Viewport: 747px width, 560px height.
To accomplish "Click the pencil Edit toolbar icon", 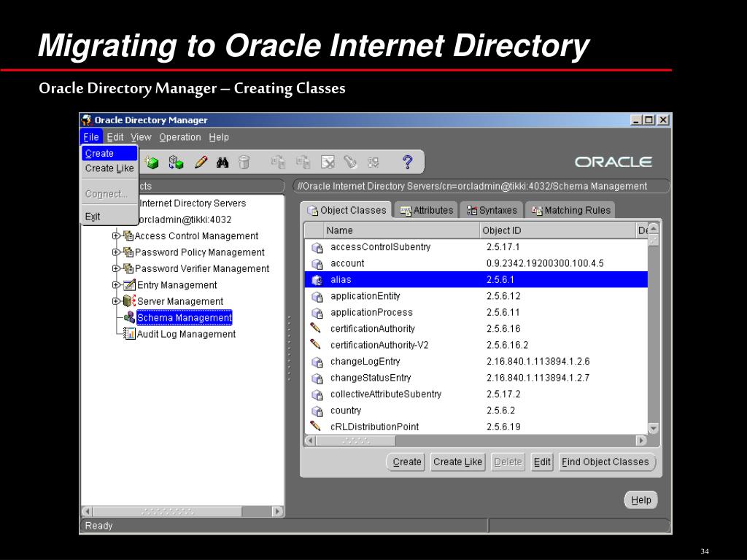I will pos(201,163).
